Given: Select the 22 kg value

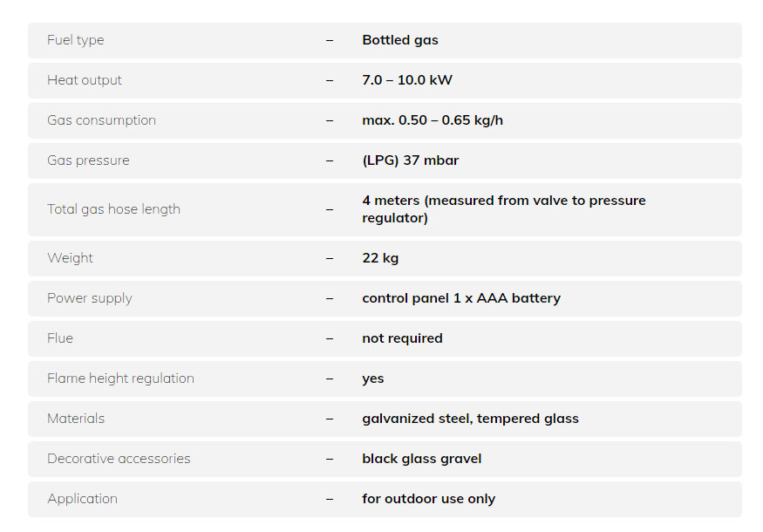Looking at the screenshot, I should pos(380,258).
